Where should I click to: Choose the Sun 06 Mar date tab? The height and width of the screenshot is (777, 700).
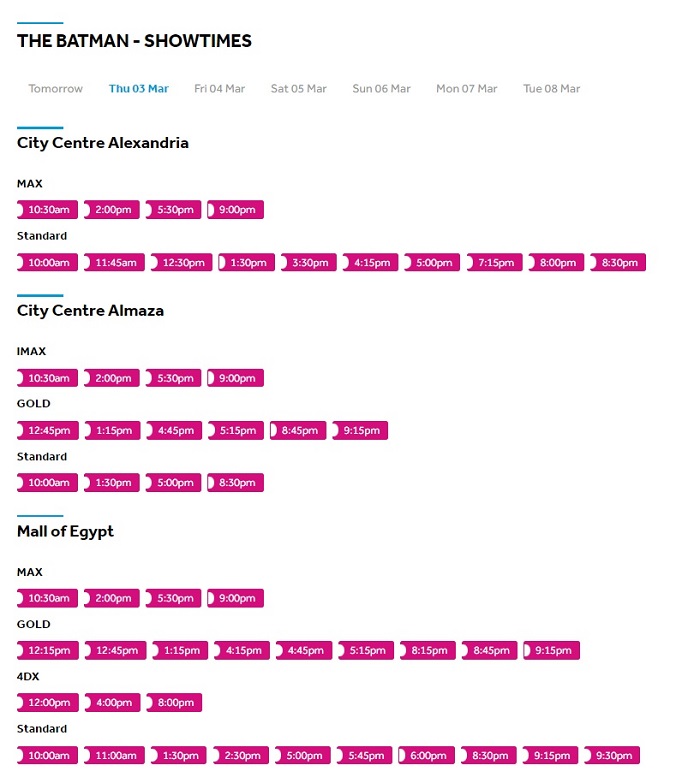pos(381,89)
